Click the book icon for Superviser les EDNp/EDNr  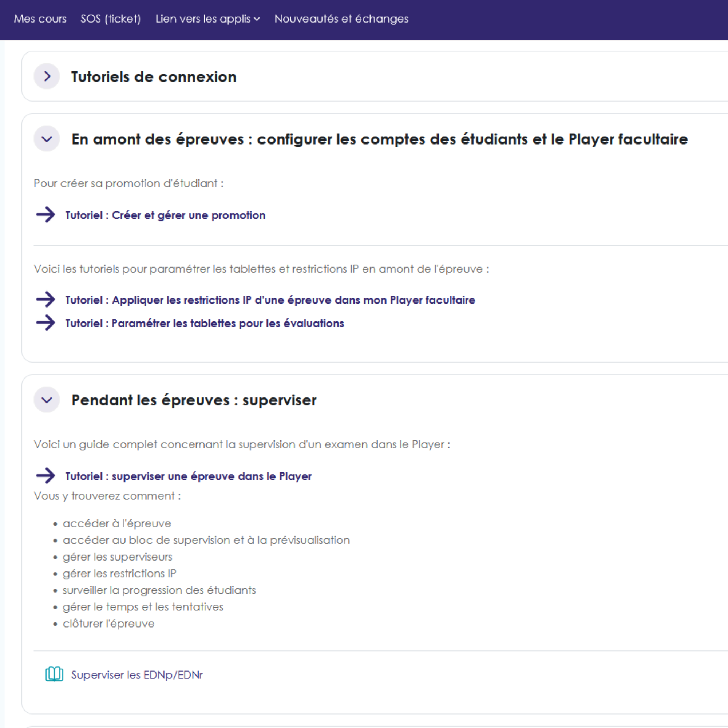[54, 674]
